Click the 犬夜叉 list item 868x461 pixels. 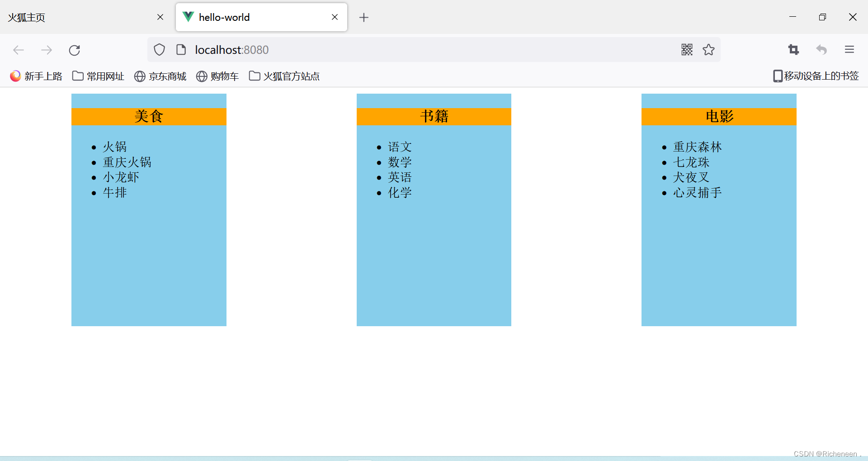691,177
